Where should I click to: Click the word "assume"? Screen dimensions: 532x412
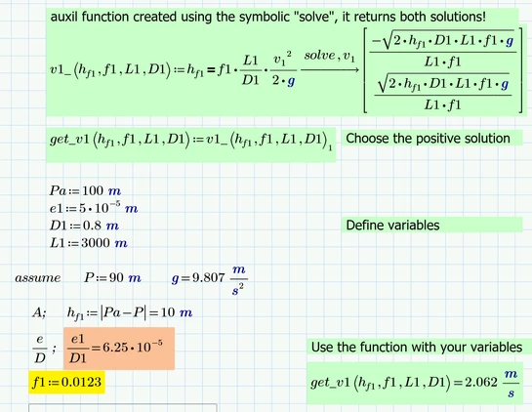pos(38,278)
